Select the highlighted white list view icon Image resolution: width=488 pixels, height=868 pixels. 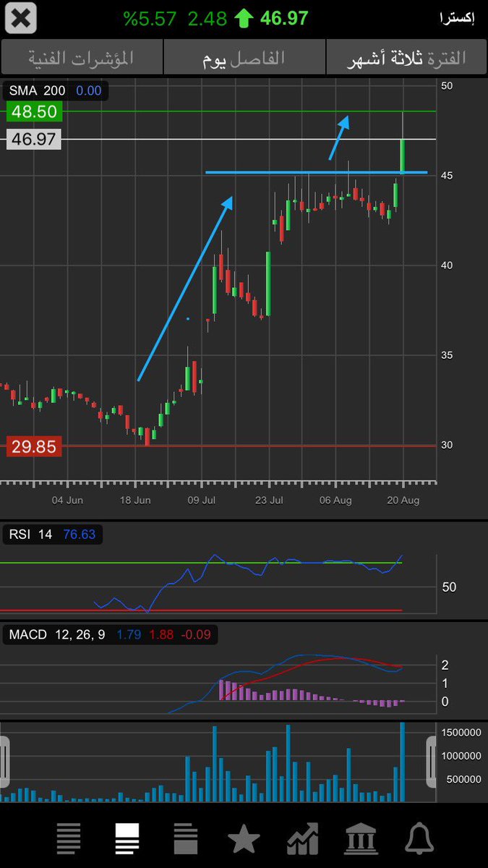127,839
